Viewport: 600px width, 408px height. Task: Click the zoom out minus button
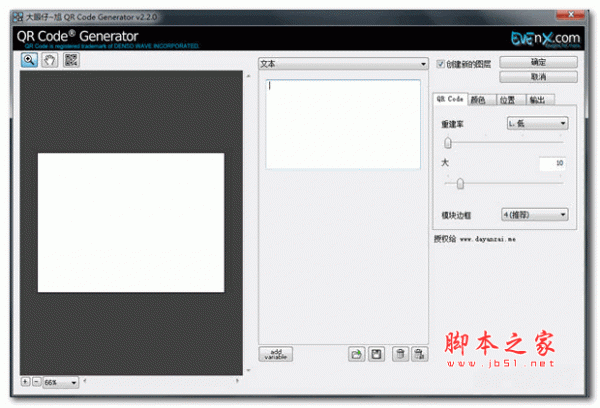pos(36,382)
